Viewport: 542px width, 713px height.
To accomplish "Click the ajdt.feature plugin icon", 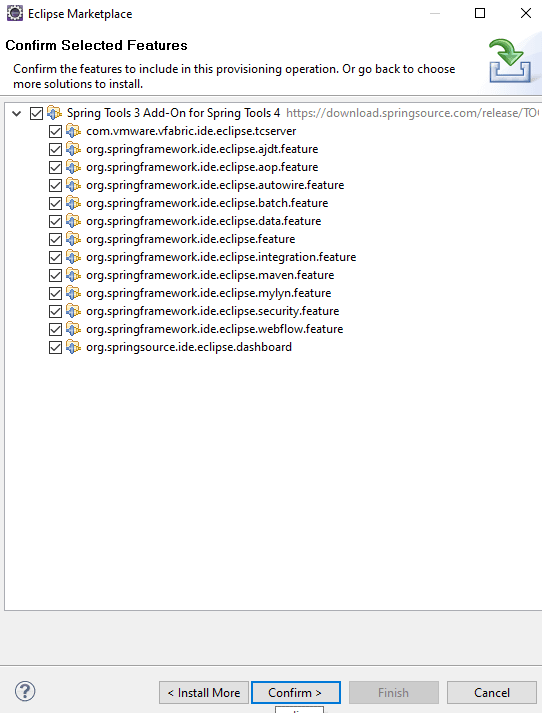I will (x=73, y=149).
